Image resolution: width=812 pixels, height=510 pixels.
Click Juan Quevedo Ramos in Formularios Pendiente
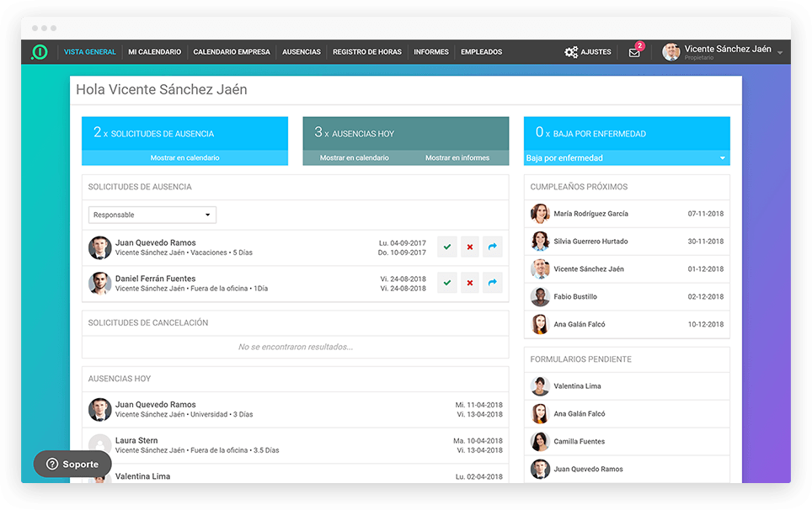(x=588, y=469)
